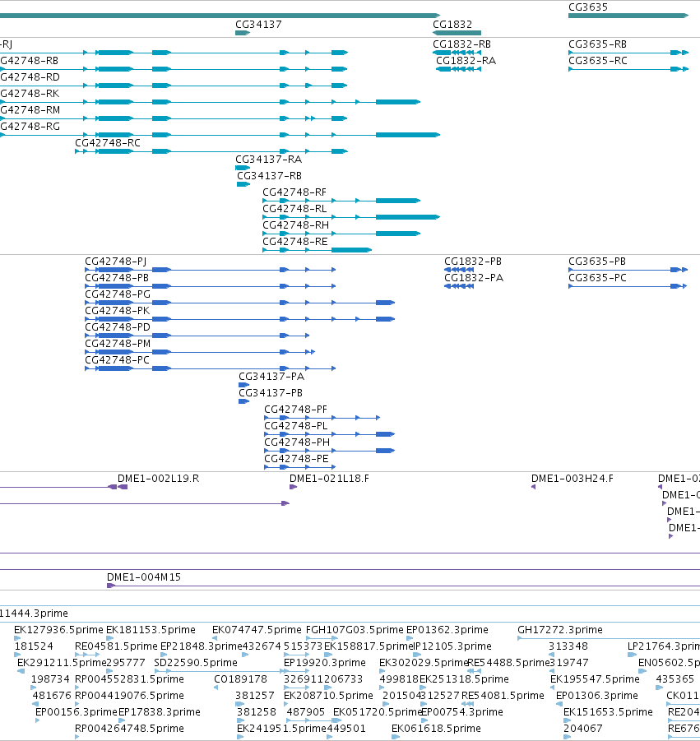Click the CG1832 gene label
Image resolution: width=700 pixels, height=741 pixels.
click(x=452, y=25)
